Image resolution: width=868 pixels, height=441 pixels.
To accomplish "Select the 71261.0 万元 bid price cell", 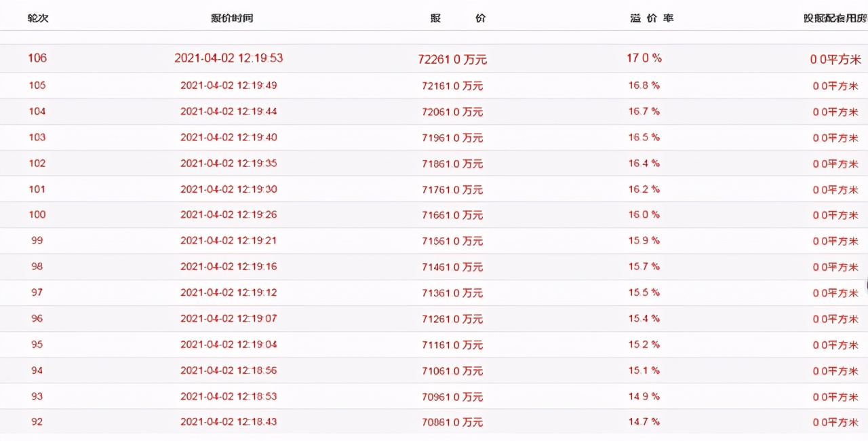I will tap(452, 319).
